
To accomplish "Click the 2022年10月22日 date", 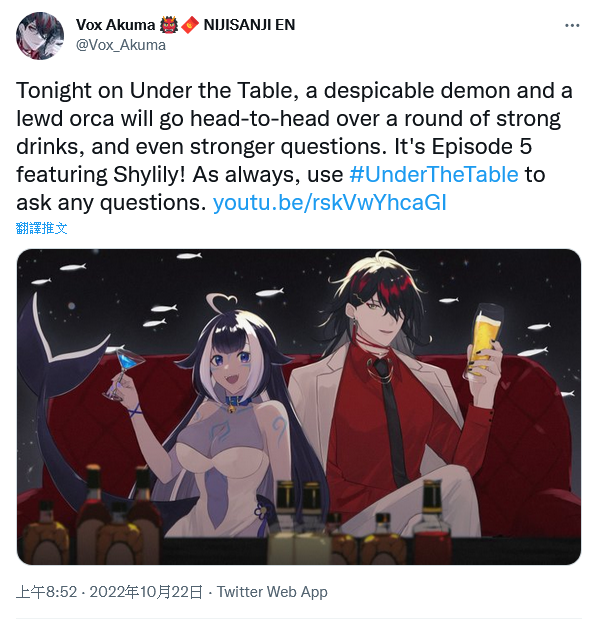I will (146, 592).
